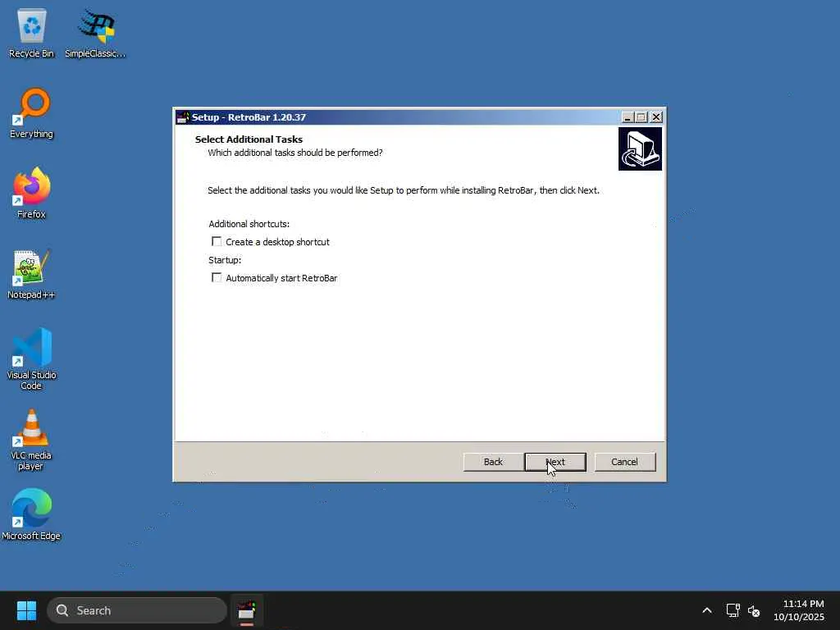Show hidden system tray icons

pyautogui.click(x=707, y=610)
